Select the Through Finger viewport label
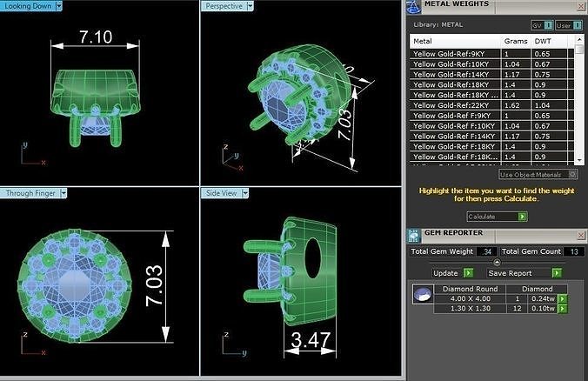This screenshot has width=588, height=381. coord(30,193)
